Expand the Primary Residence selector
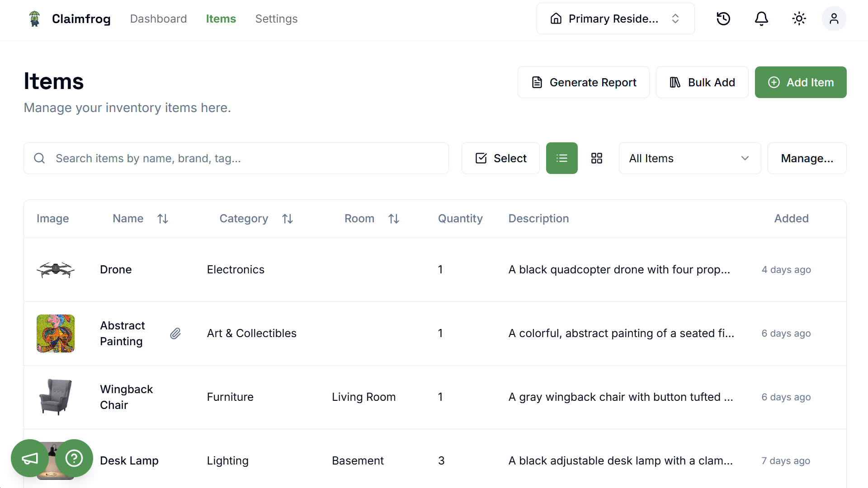The height and width of the screenshot is (488, 868). 615,19
